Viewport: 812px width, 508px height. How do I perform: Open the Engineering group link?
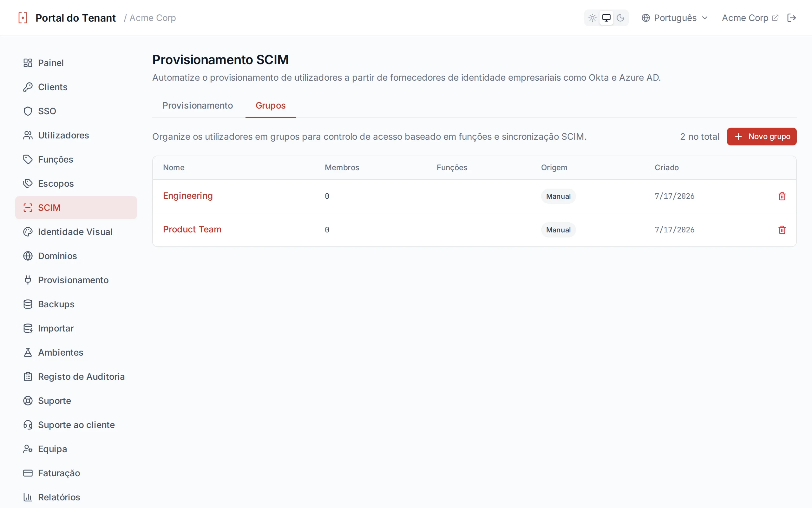coord(188,196)
